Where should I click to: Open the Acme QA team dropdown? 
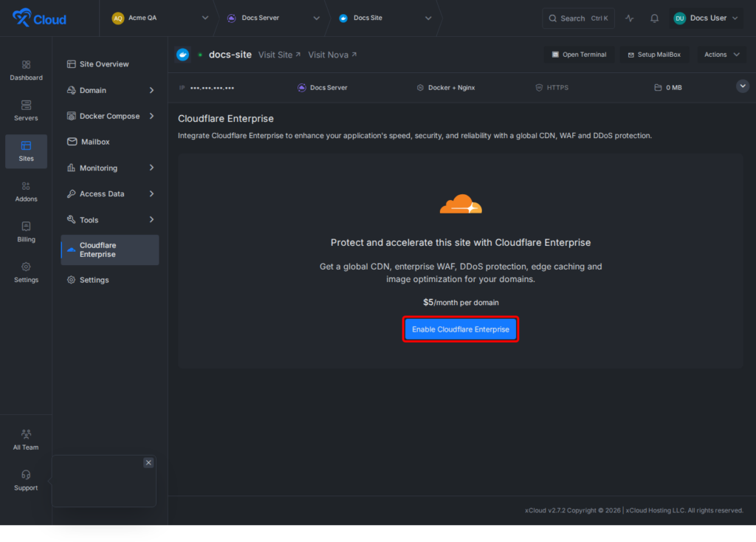[160, 18]
